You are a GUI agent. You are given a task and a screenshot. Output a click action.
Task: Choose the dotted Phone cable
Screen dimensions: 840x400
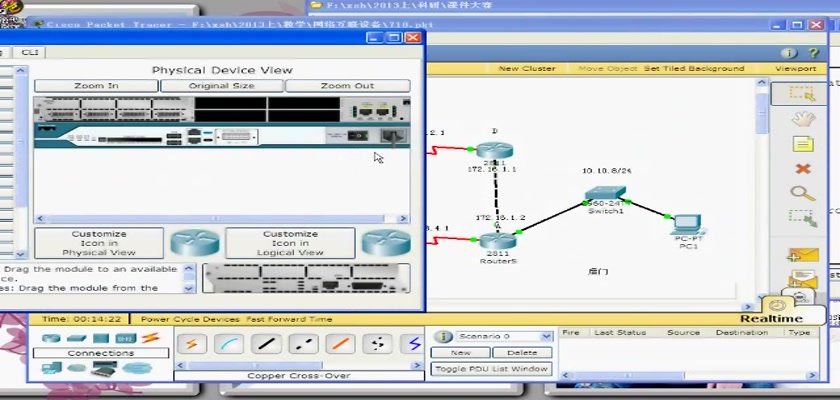click(x=377, y=344)
